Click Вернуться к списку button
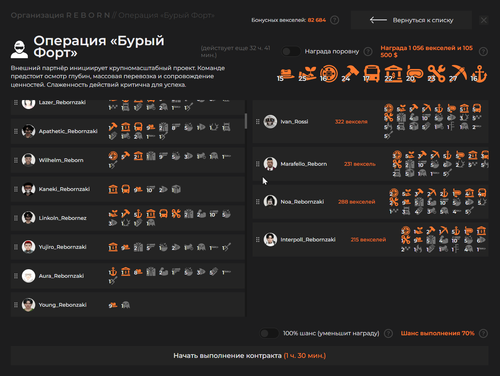500x376 pixels. tap(411, 20)
